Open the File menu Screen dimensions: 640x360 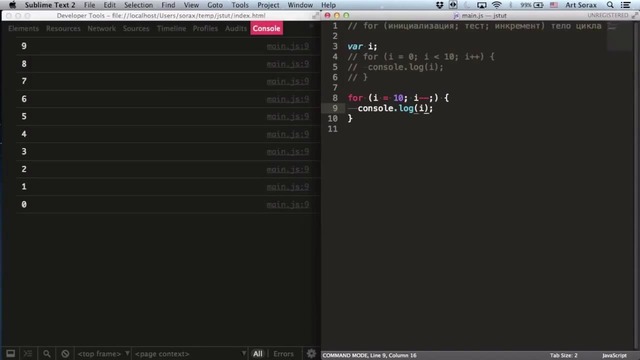point(89,5)
